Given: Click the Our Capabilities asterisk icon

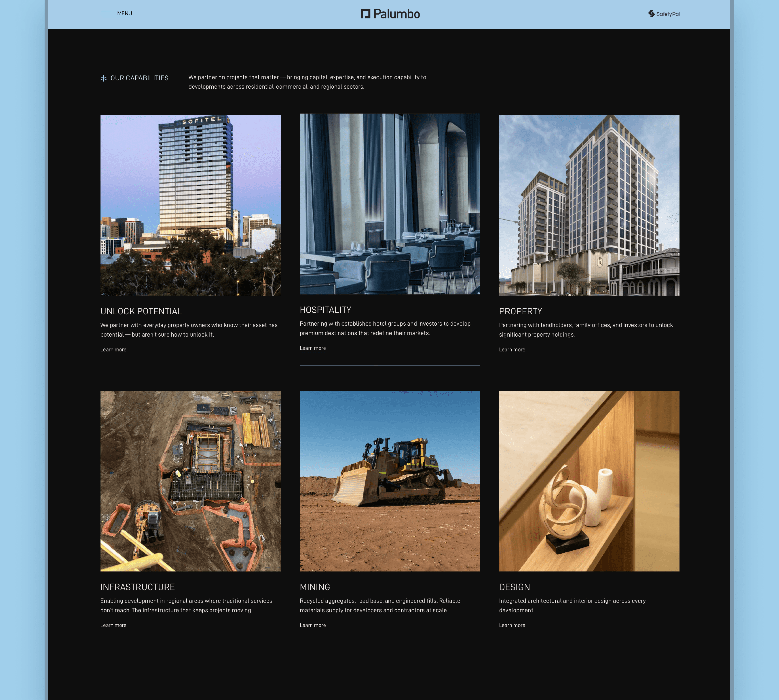Looking at the screenshot, I should 103,78.
